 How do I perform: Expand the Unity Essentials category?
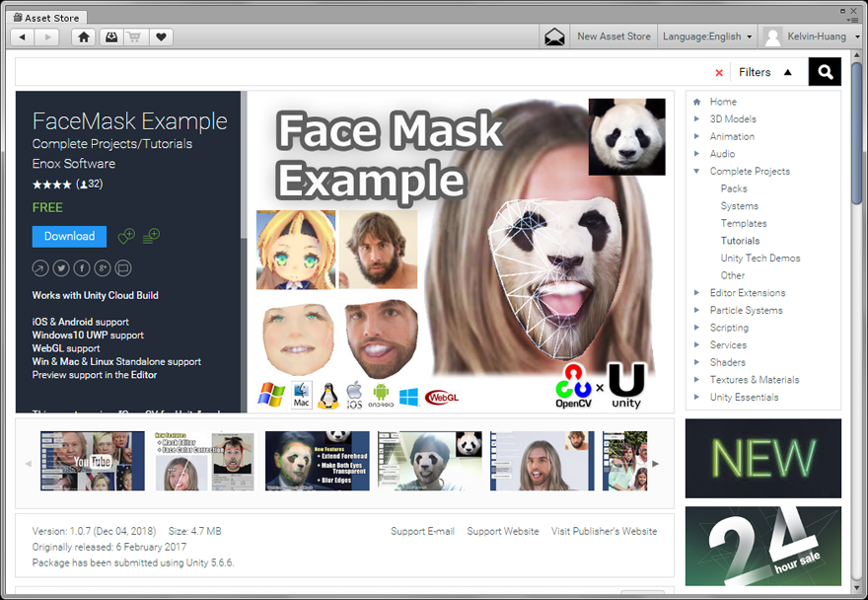point(696,398)
